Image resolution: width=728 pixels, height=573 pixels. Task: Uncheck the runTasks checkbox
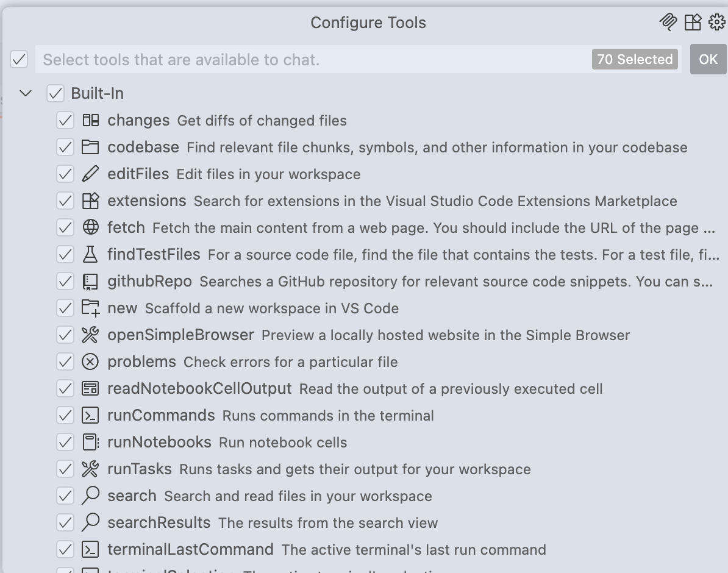[65, 469]
